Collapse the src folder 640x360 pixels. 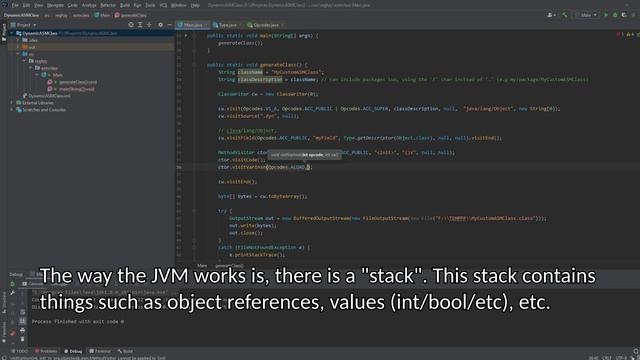18,54
